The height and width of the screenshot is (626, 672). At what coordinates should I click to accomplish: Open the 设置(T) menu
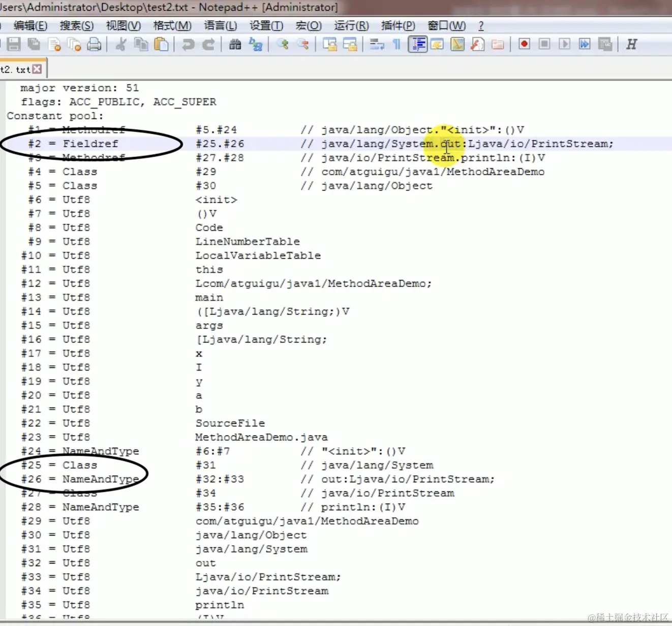(x=266, y=25)
